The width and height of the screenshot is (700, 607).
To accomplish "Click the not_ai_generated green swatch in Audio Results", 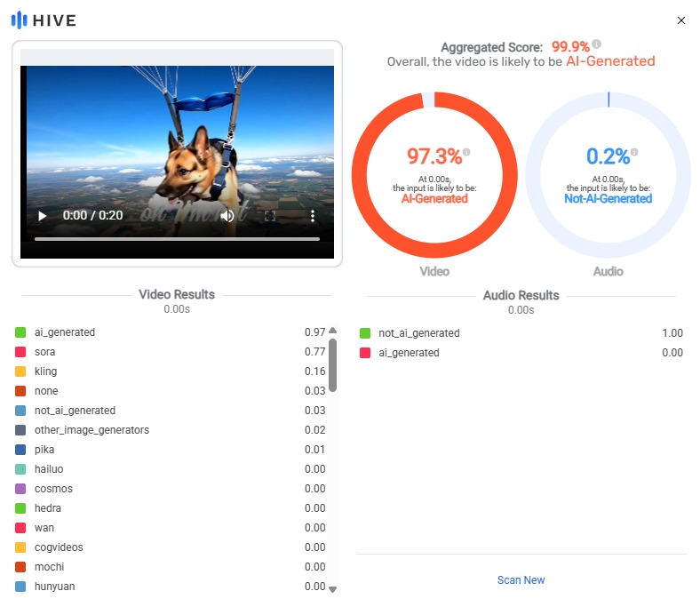I will (365, 333).
